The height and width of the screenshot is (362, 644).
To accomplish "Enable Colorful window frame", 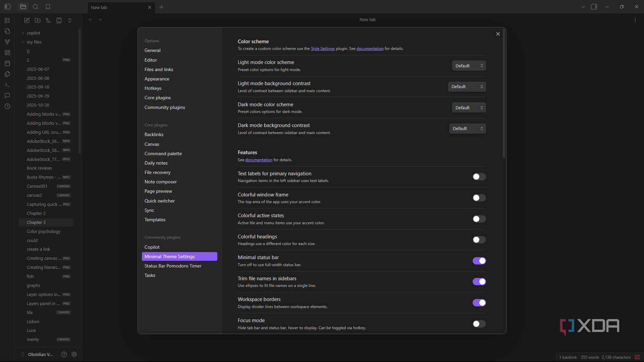I will point(479,198).
